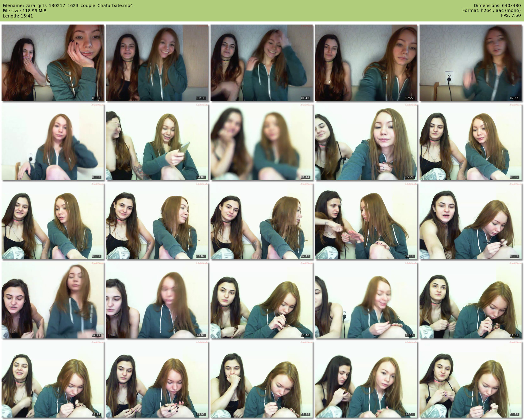
Task: Select the frame at 03:33
Action: coord(53,142)
